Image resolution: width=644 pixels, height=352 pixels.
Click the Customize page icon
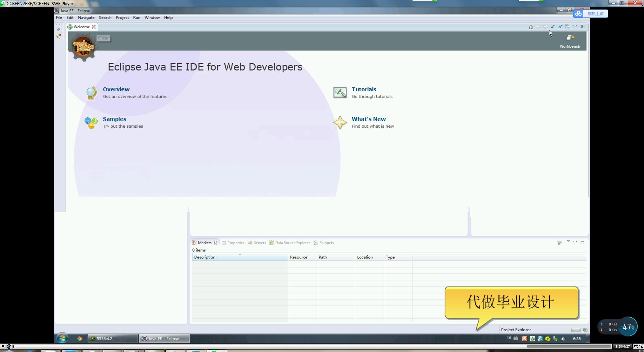click(568, 27)
